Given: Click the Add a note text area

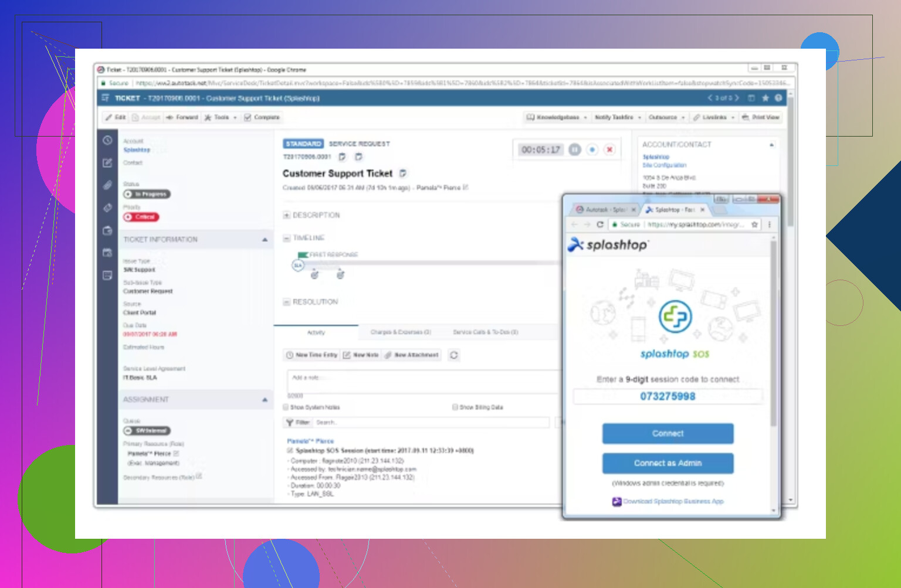Looking at the screenshot, I should click(x=424, y=381).
